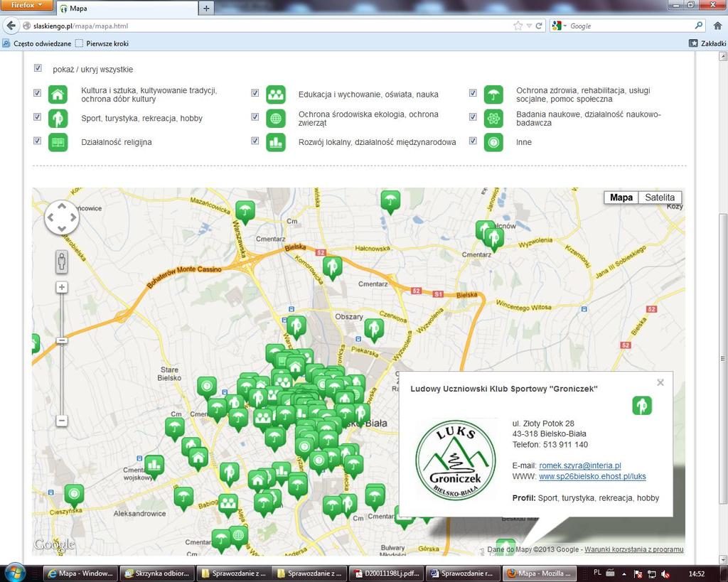Click the Kultura i sztuka house icon
The height and width of the screenshot is (582, 728).
pyautogui.click(x=58, y=95)
